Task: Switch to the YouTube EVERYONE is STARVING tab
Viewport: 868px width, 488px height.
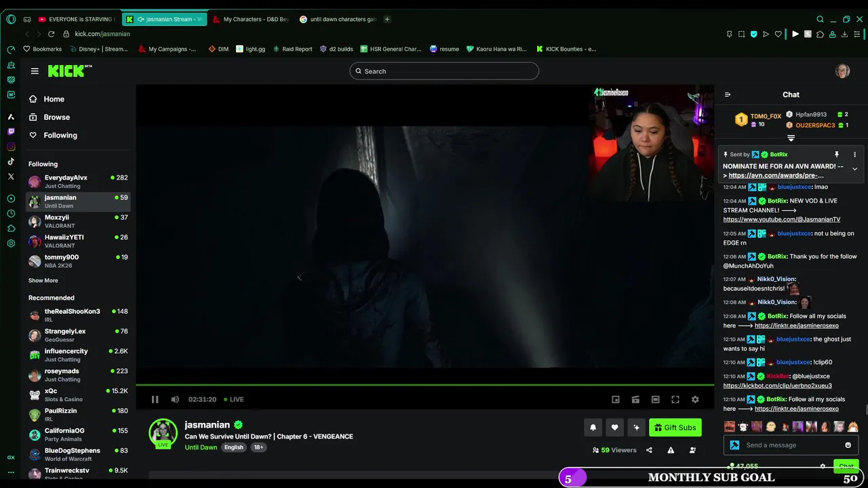Action: 77,19
